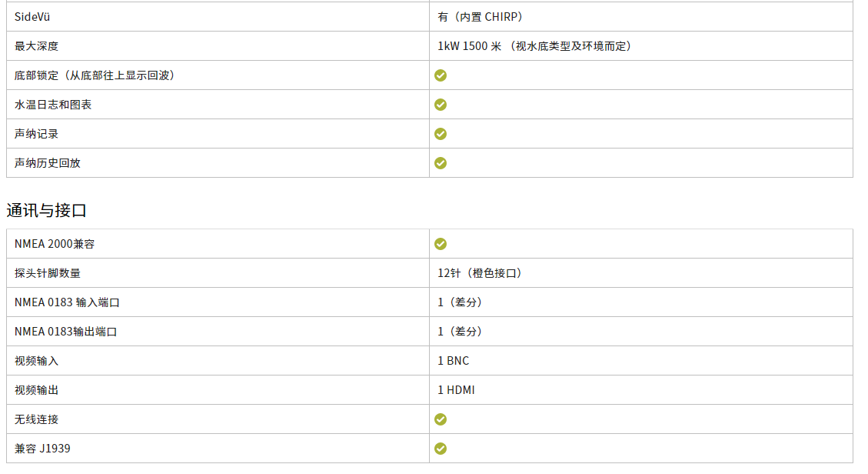The height and width of the screenshot is (474, 868).
Task: Click the 视频输入 row label
Action: [x=36, y=361]
